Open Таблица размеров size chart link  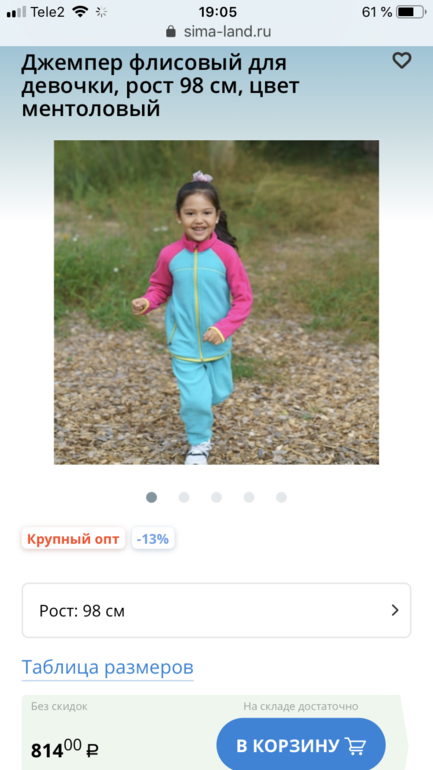click(x=108, y=667)
